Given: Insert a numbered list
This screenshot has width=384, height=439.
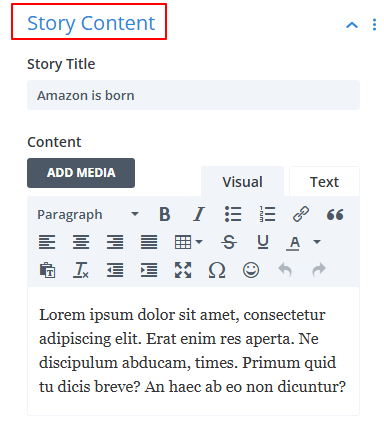Looking at the screenshot, I should pyautogui.click(x=267, y=214).
